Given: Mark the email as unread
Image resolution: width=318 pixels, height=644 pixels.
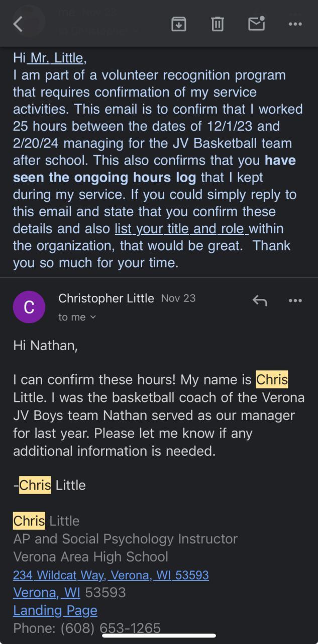Looking at the screenshot, I should coord(256,24).
